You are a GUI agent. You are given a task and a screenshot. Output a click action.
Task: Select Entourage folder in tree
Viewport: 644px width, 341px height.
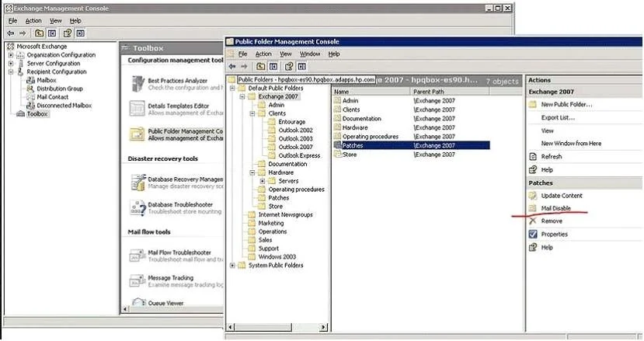tap(291, 122)
